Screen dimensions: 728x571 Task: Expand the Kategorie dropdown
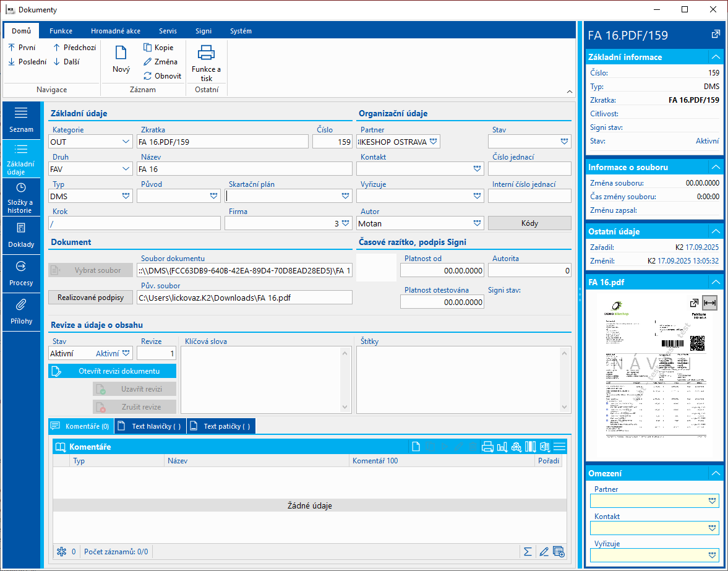[x=126, y=142]
